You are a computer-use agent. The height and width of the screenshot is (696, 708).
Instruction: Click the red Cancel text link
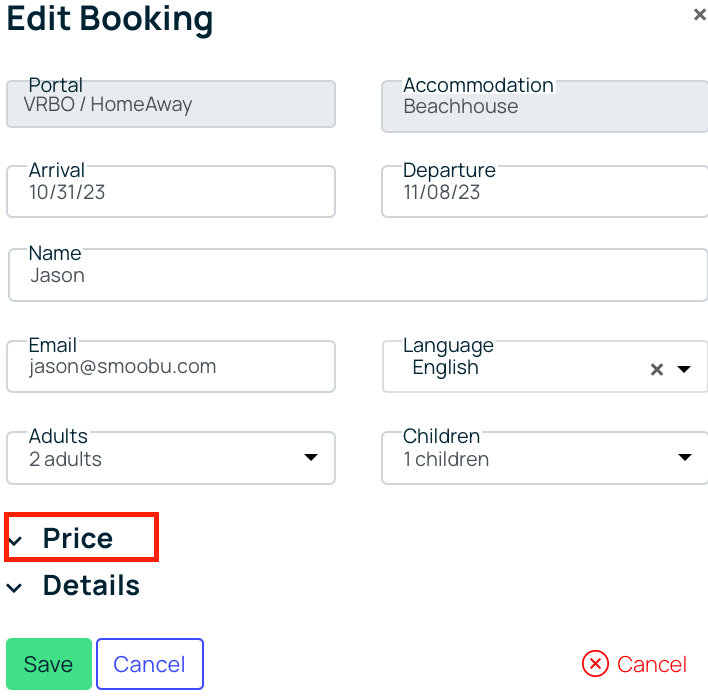click(x=652, y=664)
